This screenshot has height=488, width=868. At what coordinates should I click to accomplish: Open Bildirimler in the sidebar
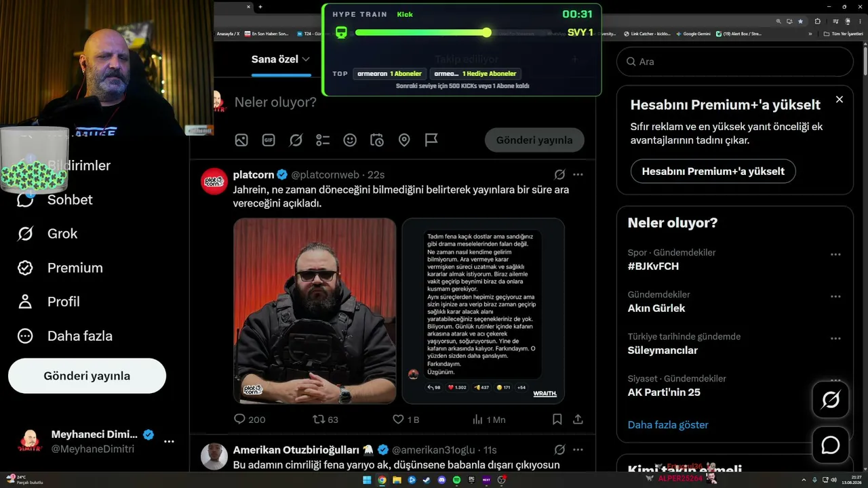click(x=79, y=165)
